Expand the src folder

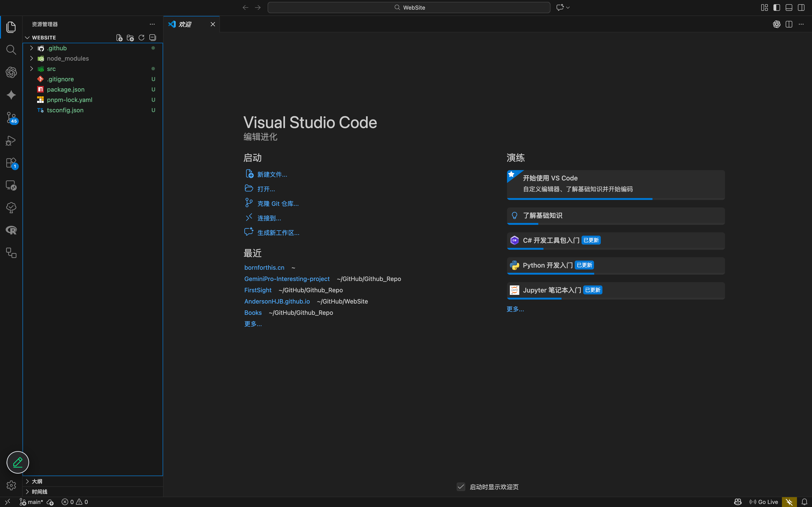(93, 69)
